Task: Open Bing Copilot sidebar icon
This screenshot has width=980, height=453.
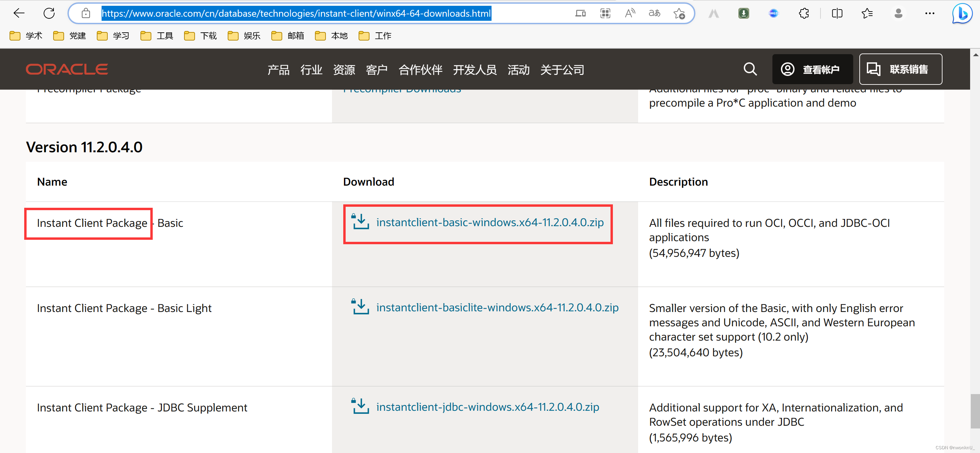Action: tap(962, 13)
